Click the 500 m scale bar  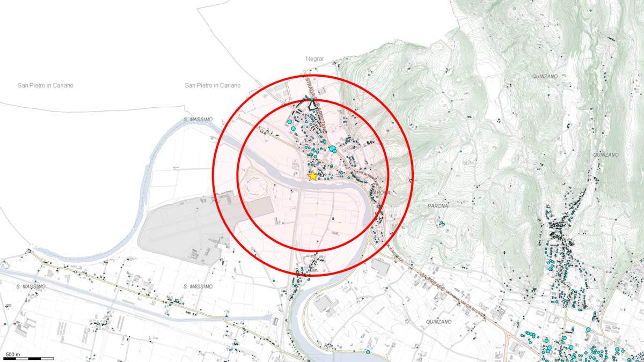coord(22,357)
